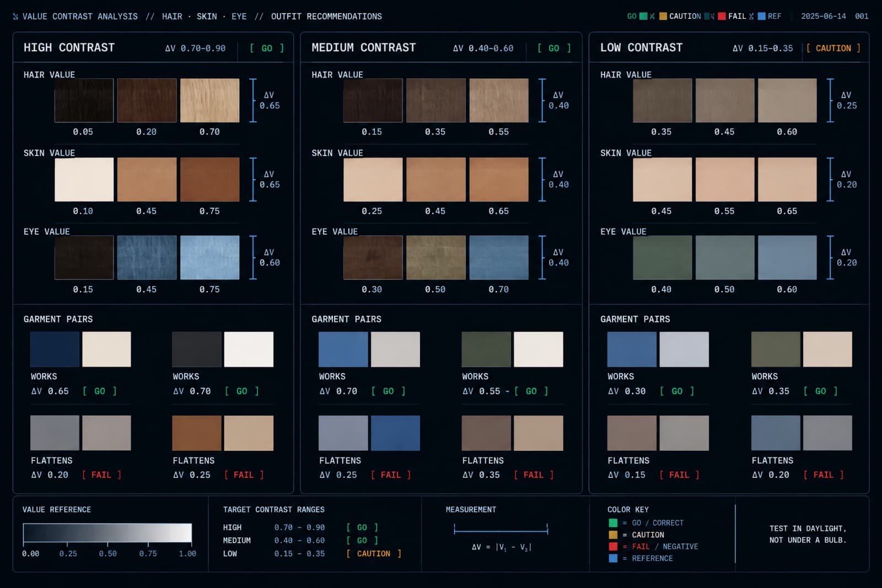Pick High Contrast eye swatch valued 0.75
Screen dimensions: 882x588
[209, 257]
